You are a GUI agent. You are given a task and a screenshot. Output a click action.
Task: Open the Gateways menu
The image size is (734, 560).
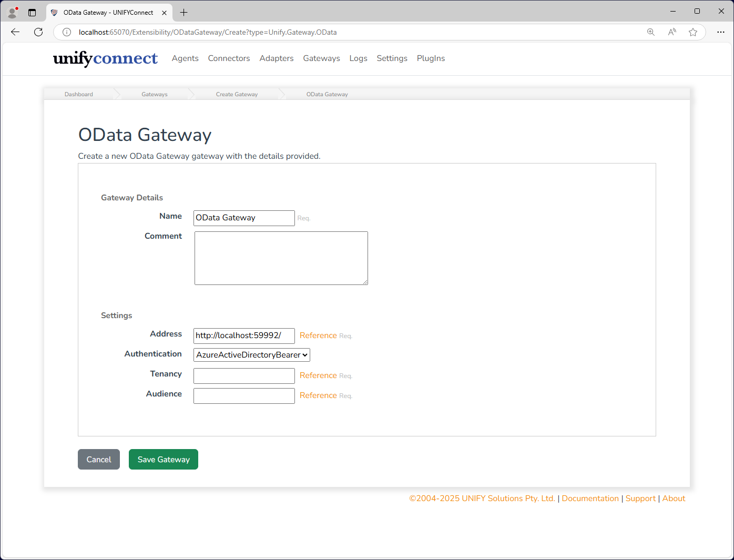click(321, 58)
